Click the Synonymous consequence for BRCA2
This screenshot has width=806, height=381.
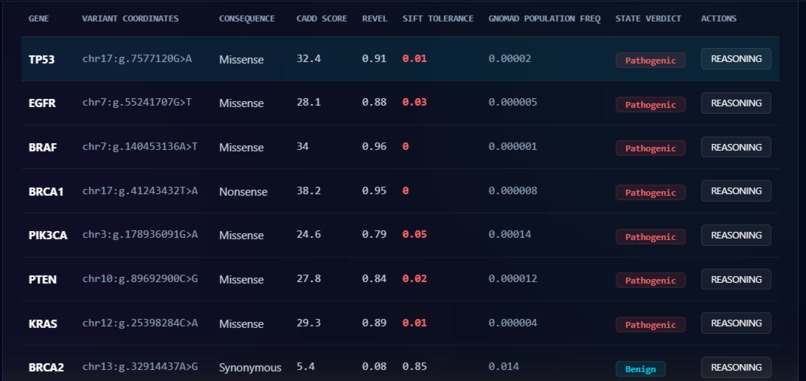[250, 368]
